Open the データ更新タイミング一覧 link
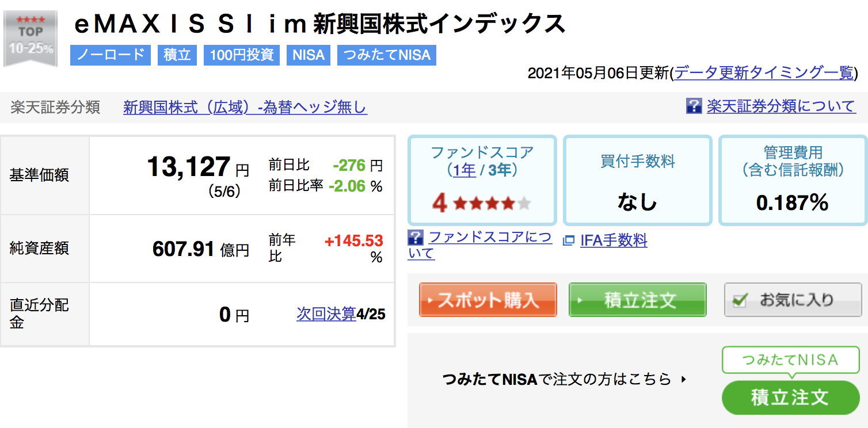 (763, 72)
